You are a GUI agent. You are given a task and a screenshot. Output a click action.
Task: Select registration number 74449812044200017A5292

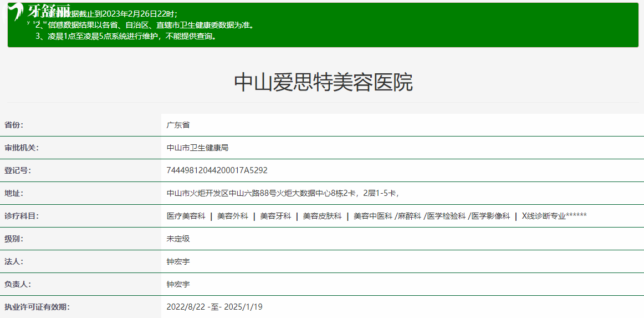(217, 170)
